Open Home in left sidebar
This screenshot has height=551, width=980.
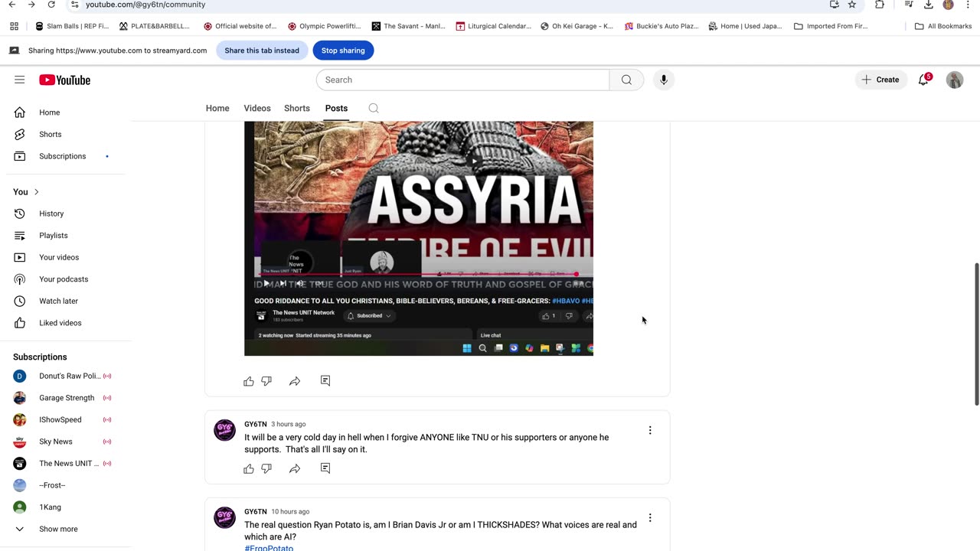(66, 112)
